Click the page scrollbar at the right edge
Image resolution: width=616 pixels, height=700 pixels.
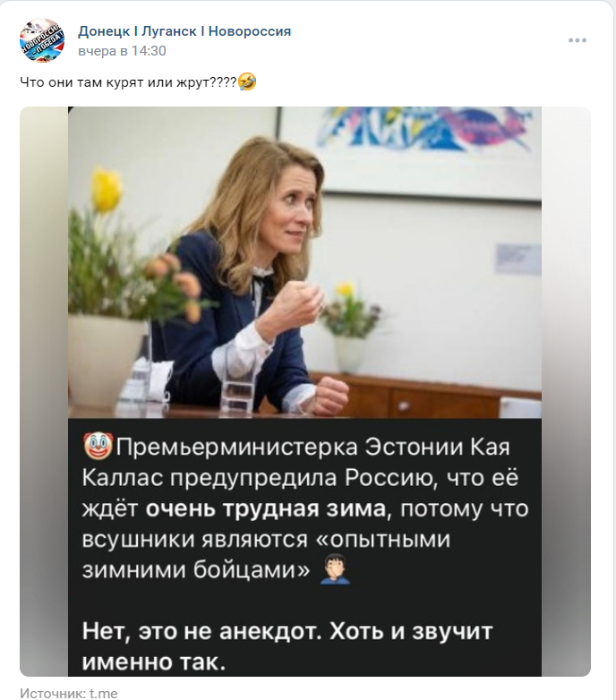coord(613,350)
